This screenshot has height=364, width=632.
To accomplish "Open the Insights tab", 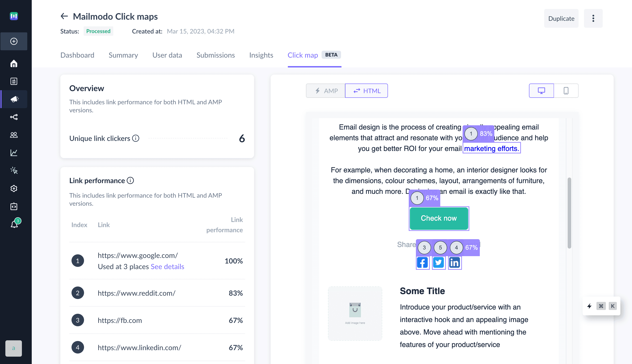I will pyautogui.click(x=261, y=55).
